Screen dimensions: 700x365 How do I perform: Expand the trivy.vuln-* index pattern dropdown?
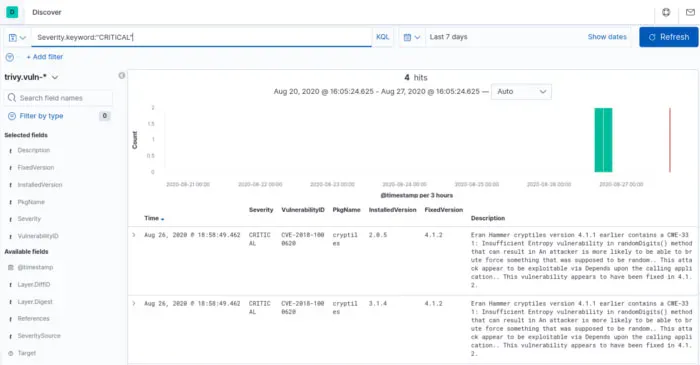31,77
